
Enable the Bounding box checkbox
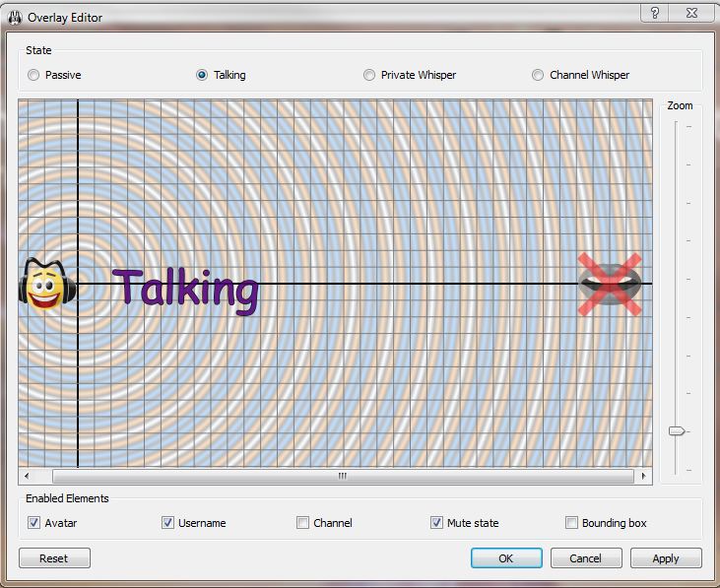click(572, 523)
